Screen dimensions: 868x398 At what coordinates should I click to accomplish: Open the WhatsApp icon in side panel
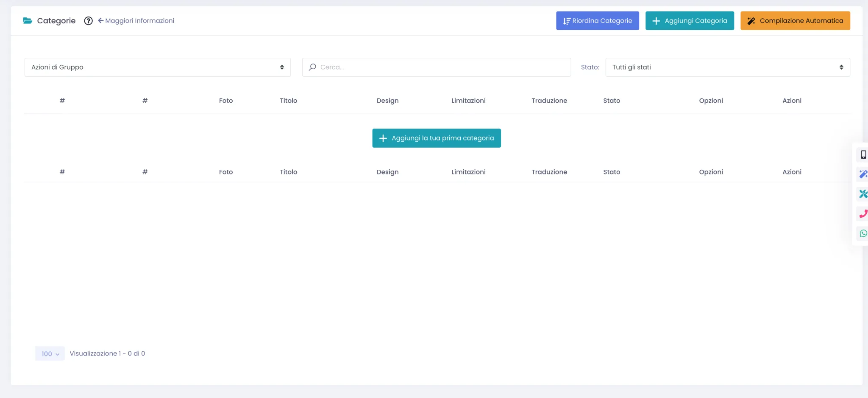[863, 233]
